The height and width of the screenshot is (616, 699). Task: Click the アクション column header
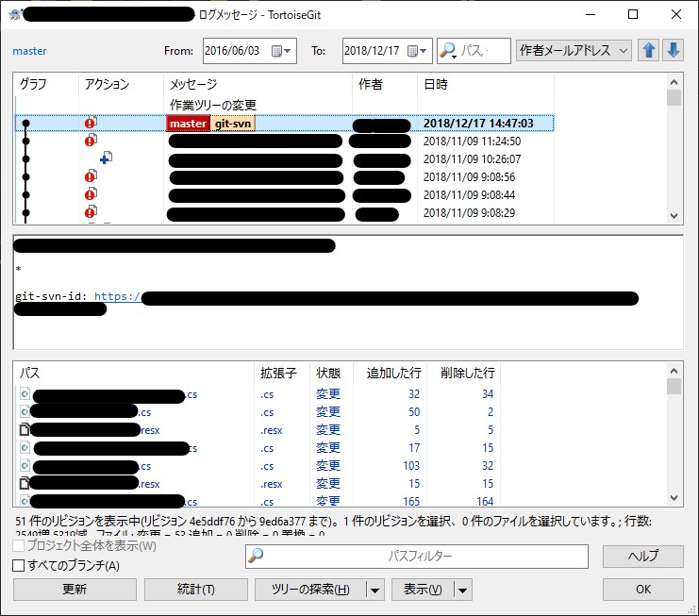coord(121,84)
